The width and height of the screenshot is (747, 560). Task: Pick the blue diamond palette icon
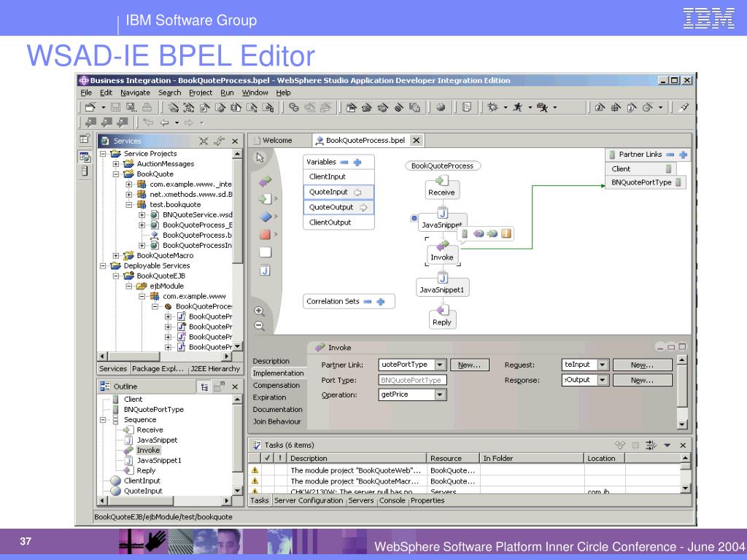point(265,217)
